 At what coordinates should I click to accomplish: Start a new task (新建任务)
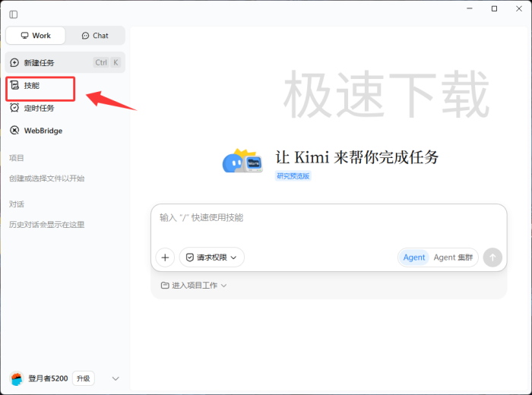tap(65, 62)
